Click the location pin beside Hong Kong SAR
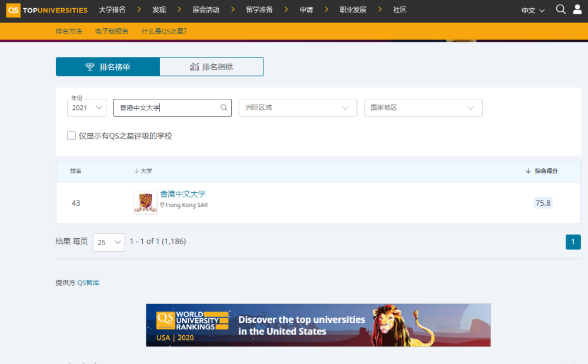The width and height of the screenshot is (588, 364). (162, 205)
